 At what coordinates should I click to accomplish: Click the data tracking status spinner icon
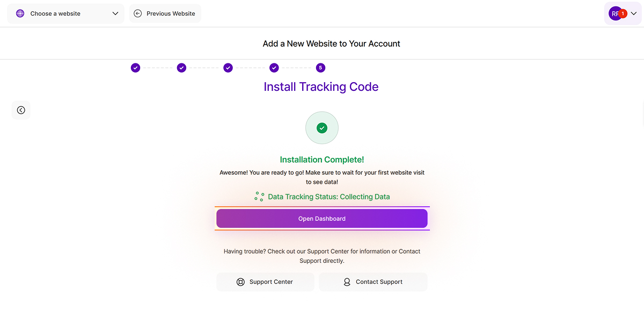(259, 197)
